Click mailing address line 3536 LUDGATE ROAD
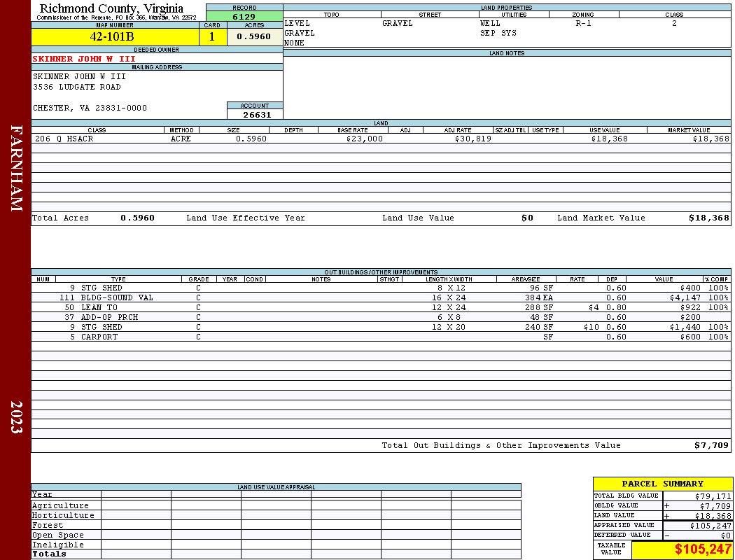Image resolution: width=735 pixels, height=560 pixels. pos(77,87)
